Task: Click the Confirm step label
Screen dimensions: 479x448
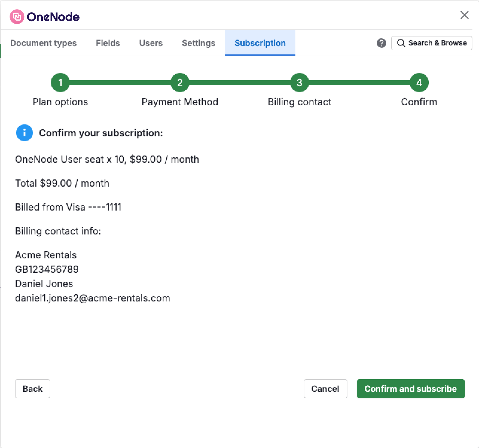Action: point(419,102)
